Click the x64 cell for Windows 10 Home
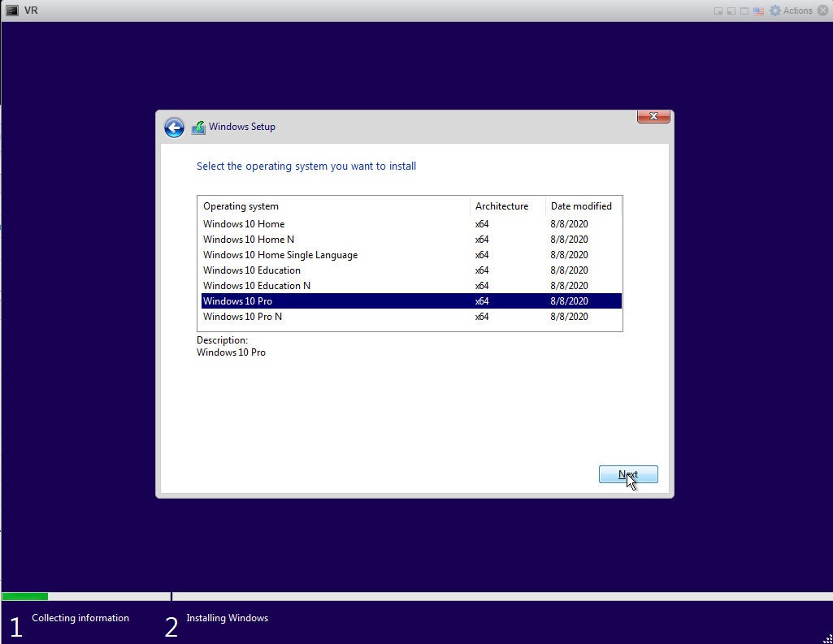 pyautogui.click(x=482, y=224)
